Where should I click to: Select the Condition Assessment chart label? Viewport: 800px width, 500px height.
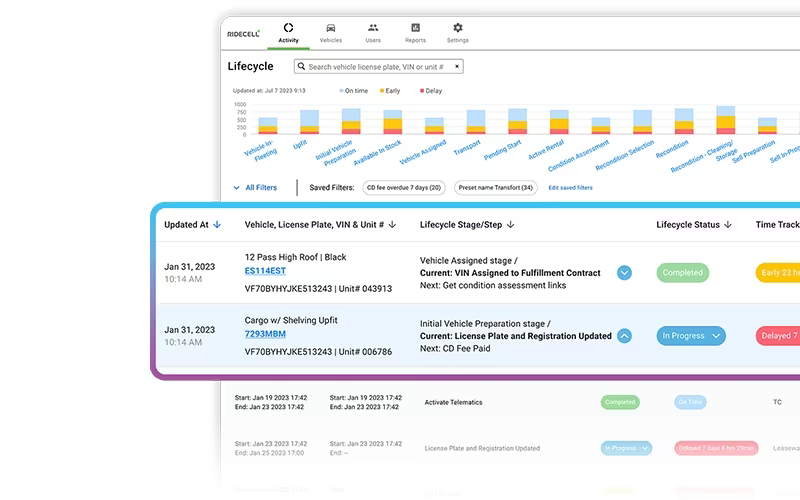point(579,156)
